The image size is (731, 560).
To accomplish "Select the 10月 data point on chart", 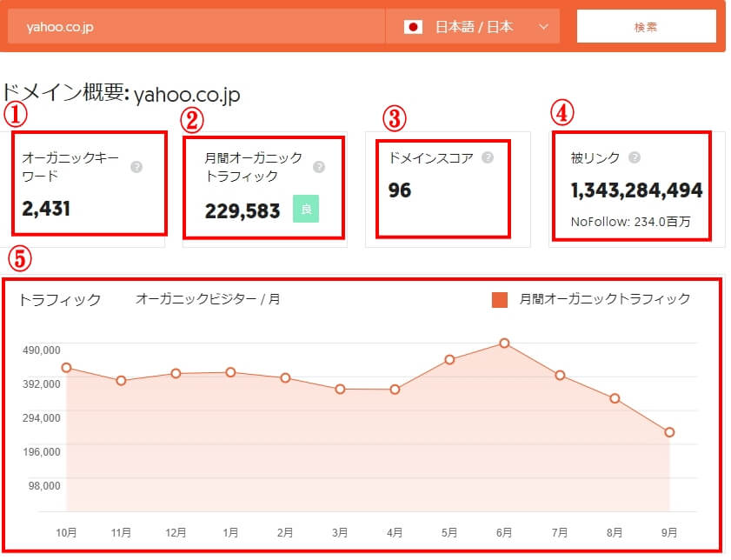I will click(66, 368).
